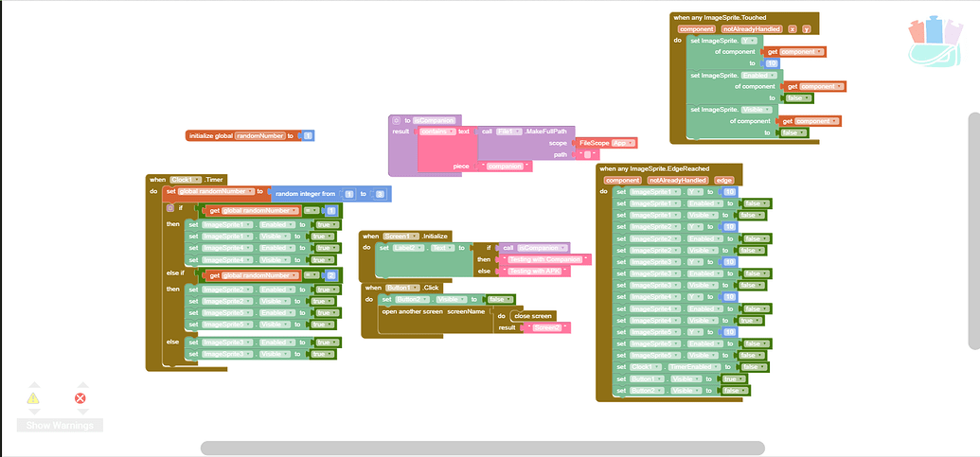Click the Screen2 text string block
The image size is (980, 457).
(545, 327)
